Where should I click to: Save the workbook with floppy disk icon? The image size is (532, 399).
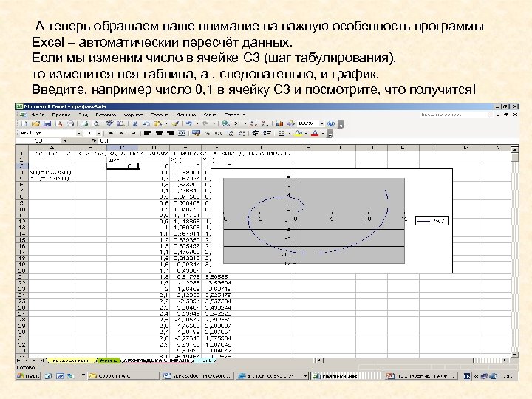tap(47, 123)
